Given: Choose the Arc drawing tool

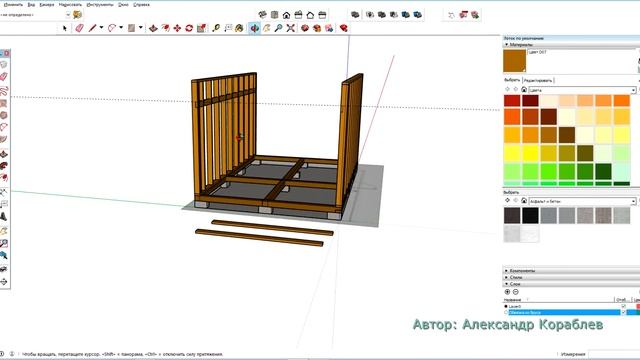Looking at the screenshot, I should coord(112,28).
